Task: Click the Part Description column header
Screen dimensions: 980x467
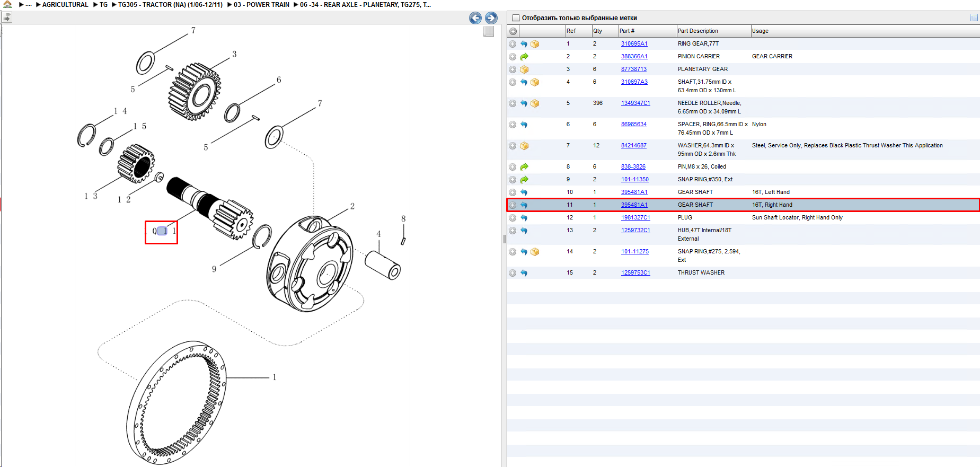Action: 713,31
